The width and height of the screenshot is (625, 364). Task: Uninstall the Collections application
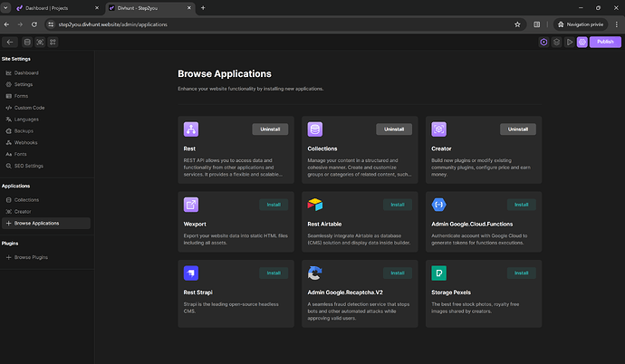394,129
